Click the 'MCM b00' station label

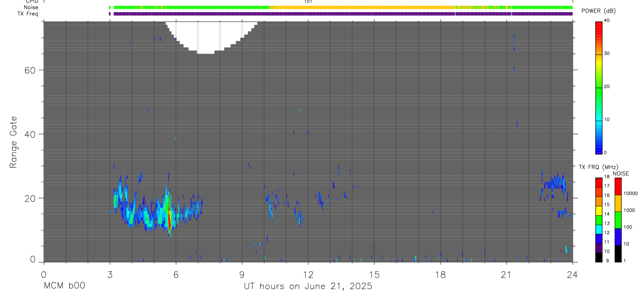(64, 286)
